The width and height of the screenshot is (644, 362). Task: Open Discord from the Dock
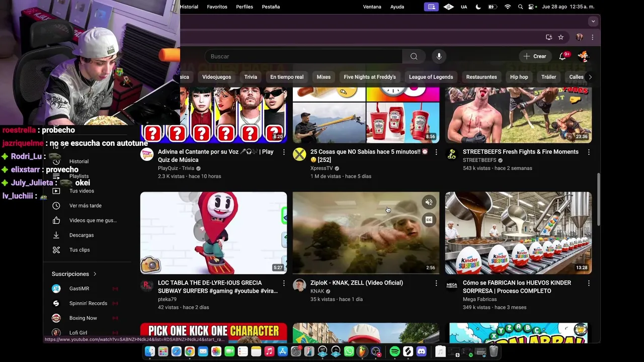421,352
